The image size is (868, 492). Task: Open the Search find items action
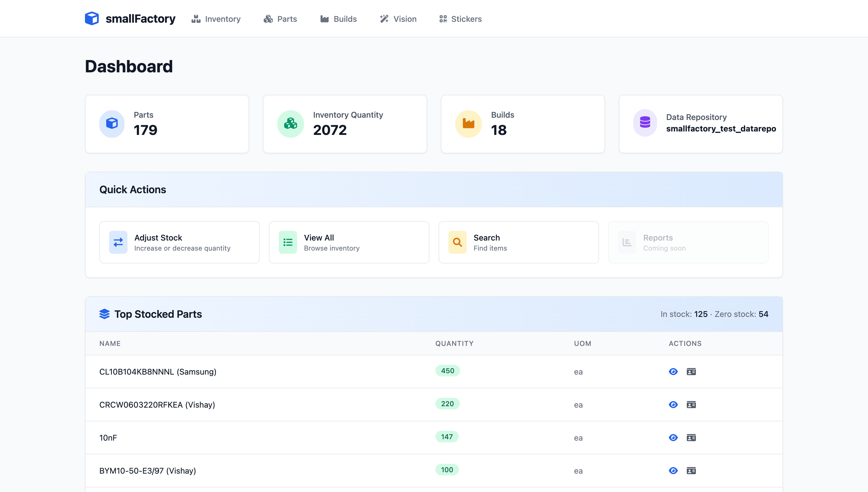point(518,242)
